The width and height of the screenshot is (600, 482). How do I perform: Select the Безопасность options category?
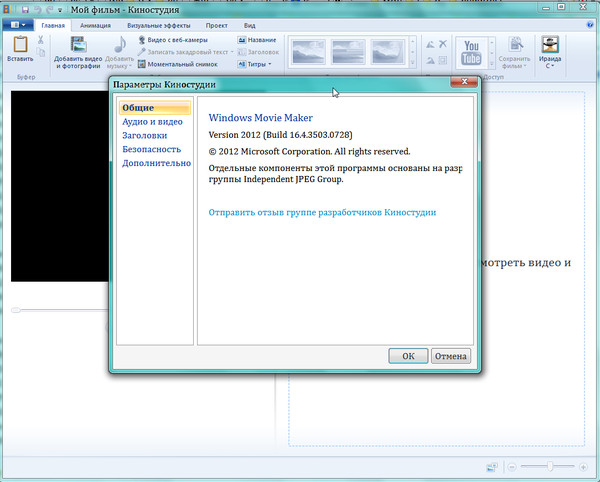152,149
